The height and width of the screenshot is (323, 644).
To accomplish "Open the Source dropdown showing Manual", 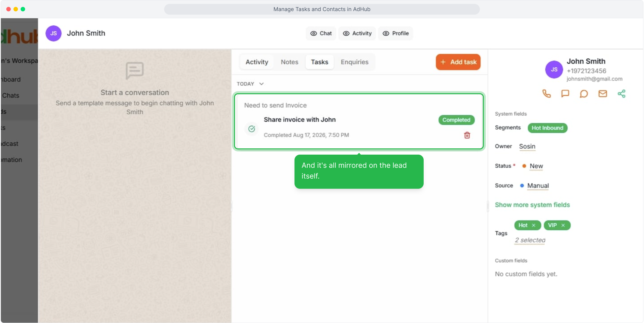I will coord(538,186).
